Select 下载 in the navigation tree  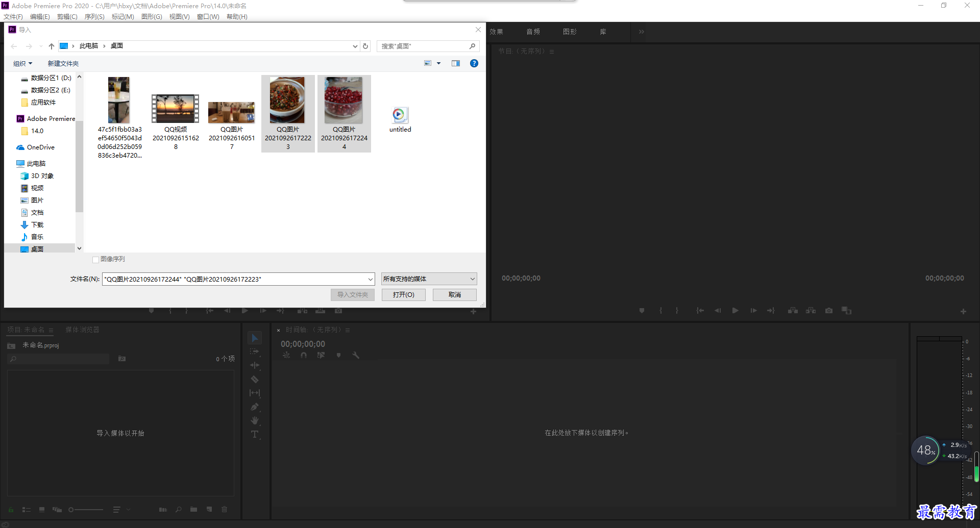[37, 224]
